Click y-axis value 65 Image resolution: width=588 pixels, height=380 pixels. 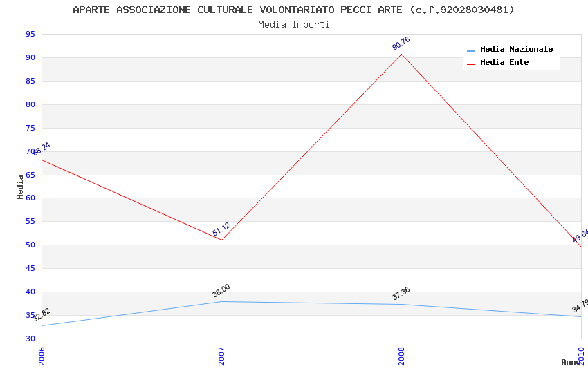coord(30,175)
